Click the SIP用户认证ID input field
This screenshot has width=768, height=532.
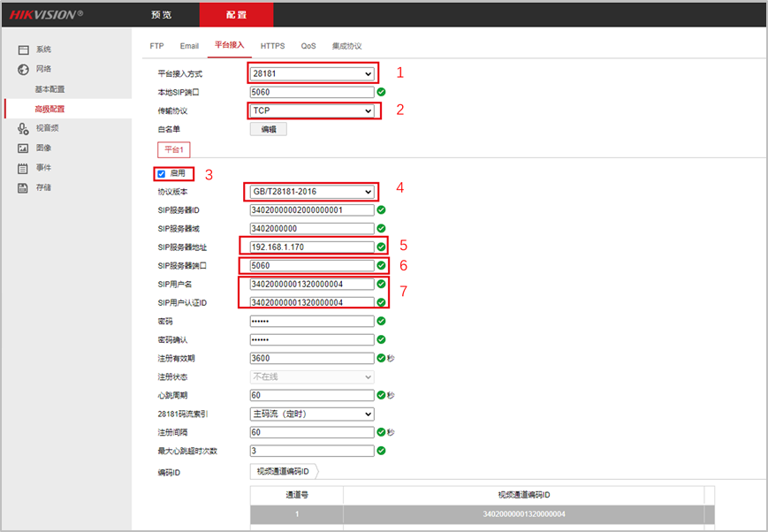pos(312,303)
